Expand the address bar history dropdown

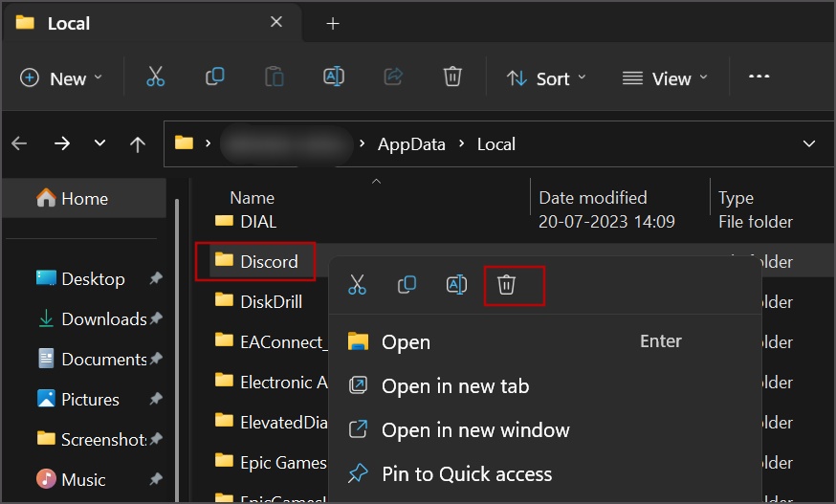(809, 143)
